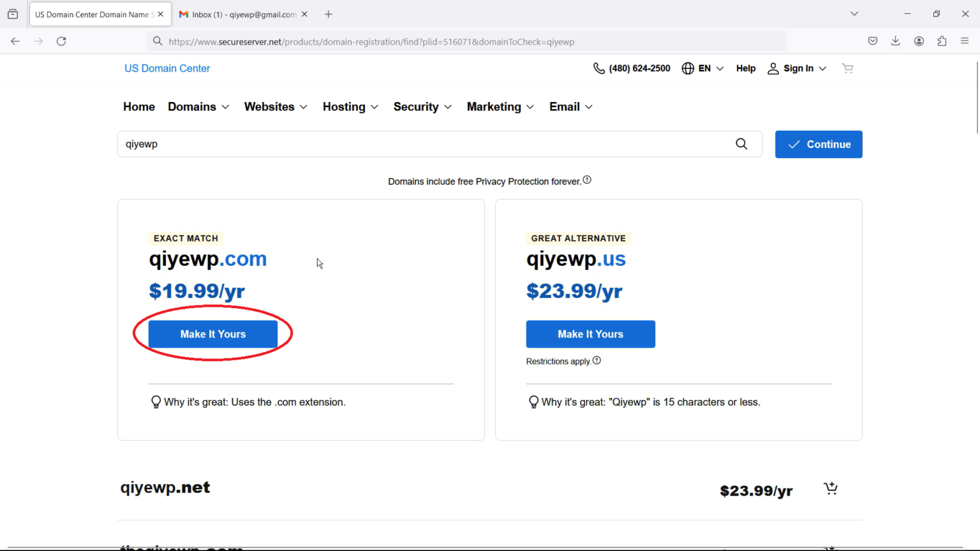Viewport: 980px width, 551px height.
Task: Switch to the Gmail Inbox tab
Action: pyautogui.click(x=239, y=14)
